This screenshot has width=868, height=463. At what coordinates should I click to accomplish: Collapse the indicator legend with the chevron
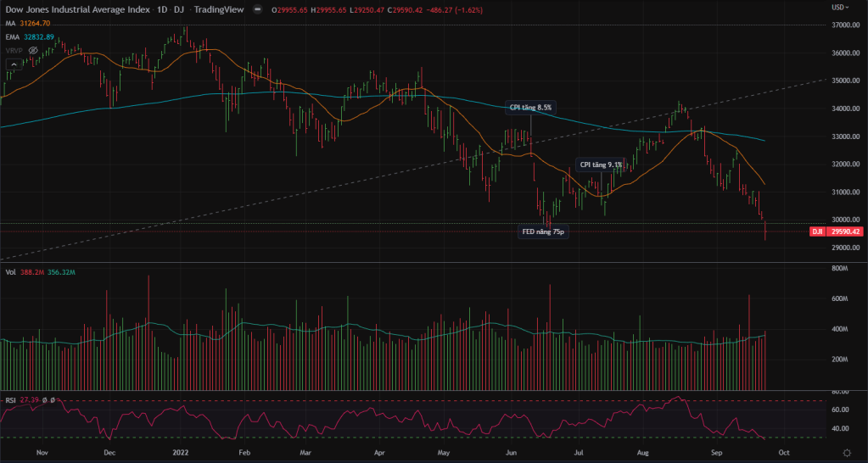click(14, 64)
